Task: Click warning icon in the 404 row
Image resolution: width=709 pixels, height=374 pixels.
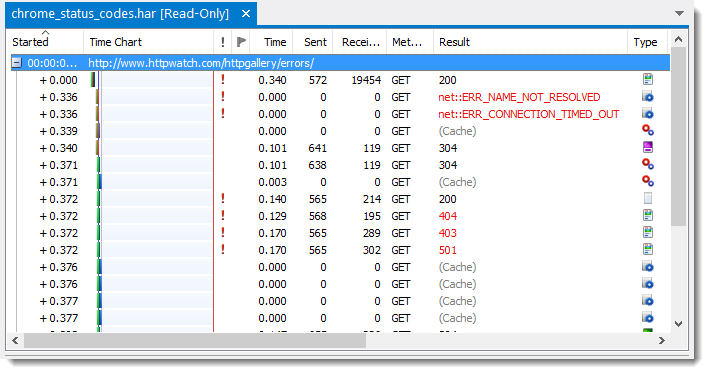Action: 222,215
